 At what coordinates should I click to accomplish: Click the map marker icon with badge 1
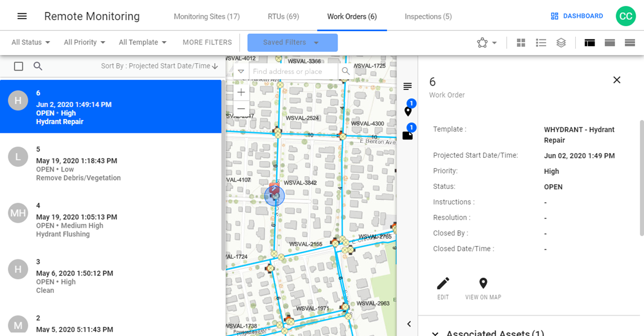pos(408,111)
